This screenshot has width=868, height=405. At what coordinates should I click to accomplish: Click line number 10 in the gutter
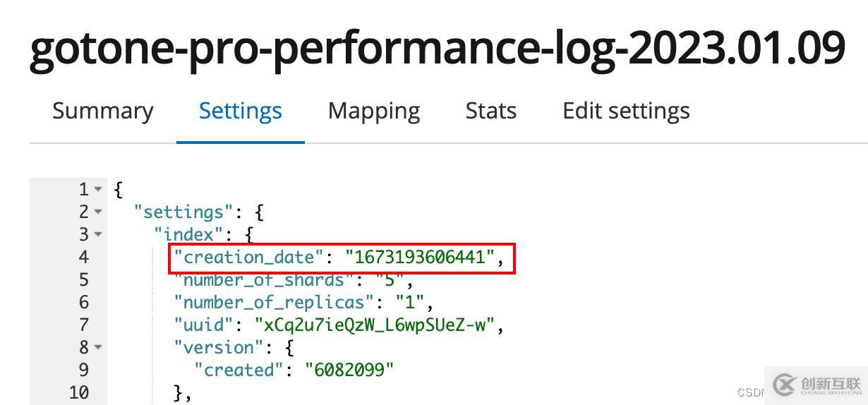79,392
